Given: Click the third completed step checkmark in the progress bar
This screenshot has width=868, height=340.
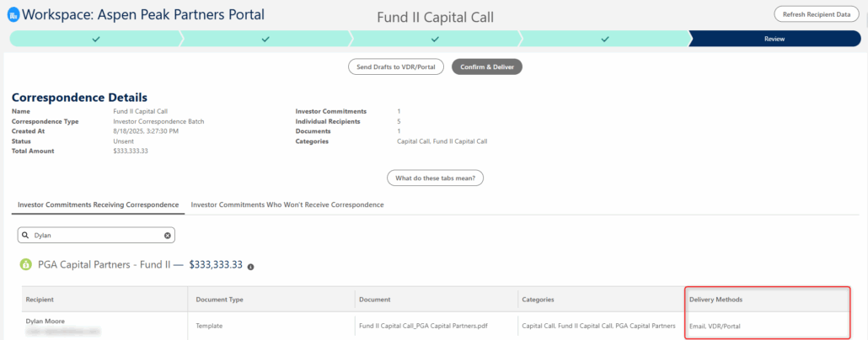Looking at the screenshot, I should 435,39.
